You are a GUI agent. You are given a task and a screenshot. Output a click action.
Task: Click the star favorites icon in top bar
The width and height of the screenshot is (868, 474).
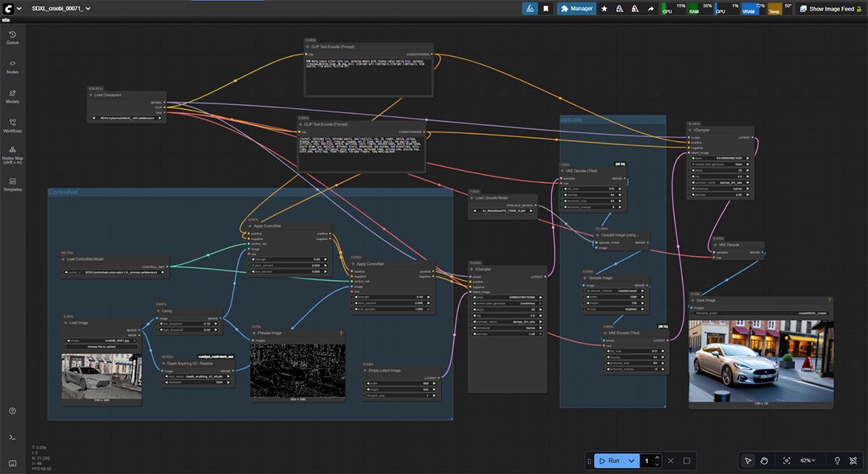click(x=605, y=9)
